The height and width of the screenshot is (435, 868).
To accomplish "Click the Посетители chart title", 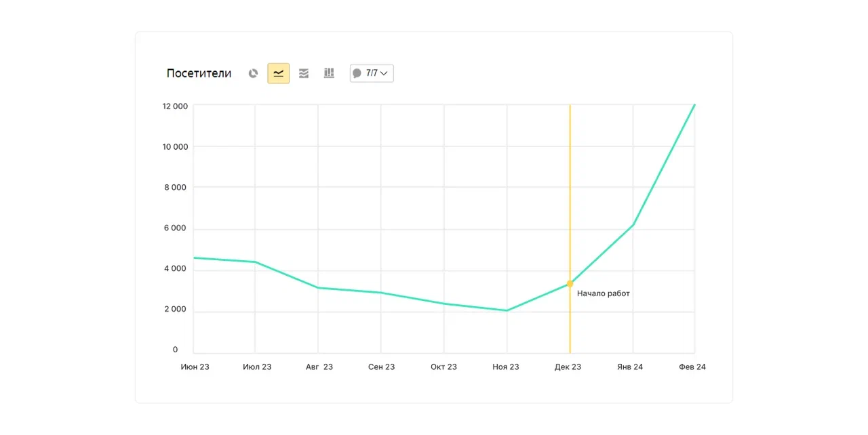I will [199, 73].
